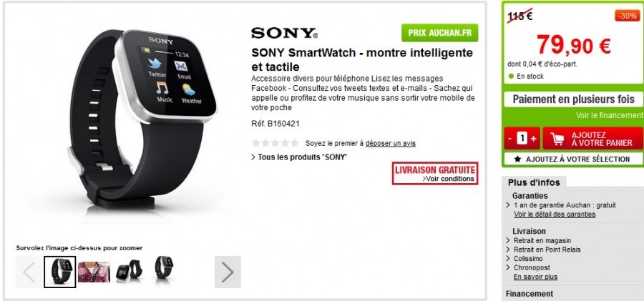
Task: Click Ajoutez à votre panier button
Action: [592, 139]
